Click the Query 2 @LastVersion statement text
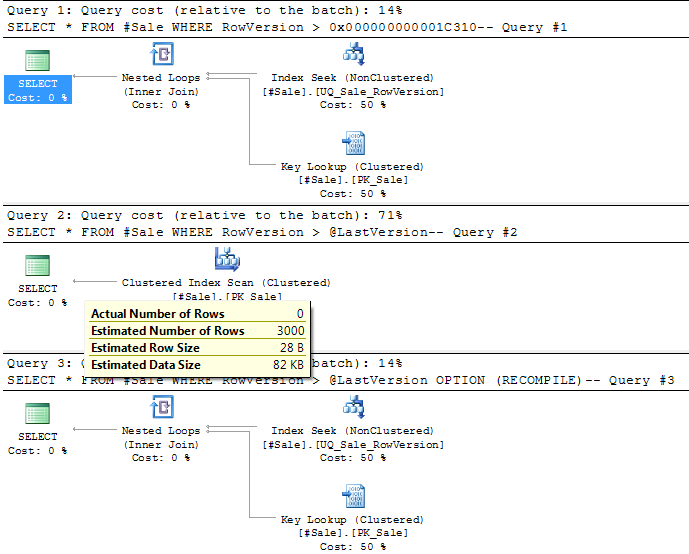 [x=262, y=232]
